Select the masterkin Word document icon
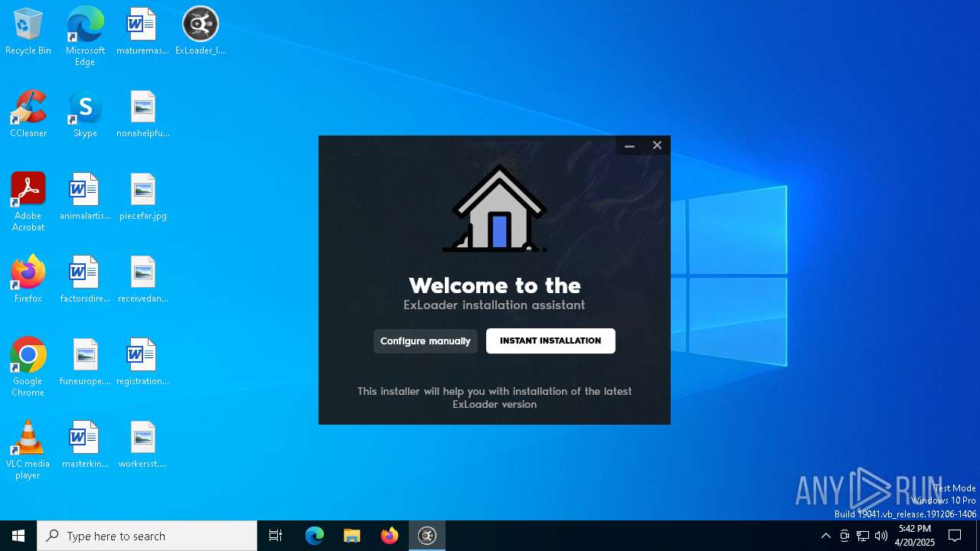Image resolution: width=980 pixels, height=551 pixels. coord(85,445)
